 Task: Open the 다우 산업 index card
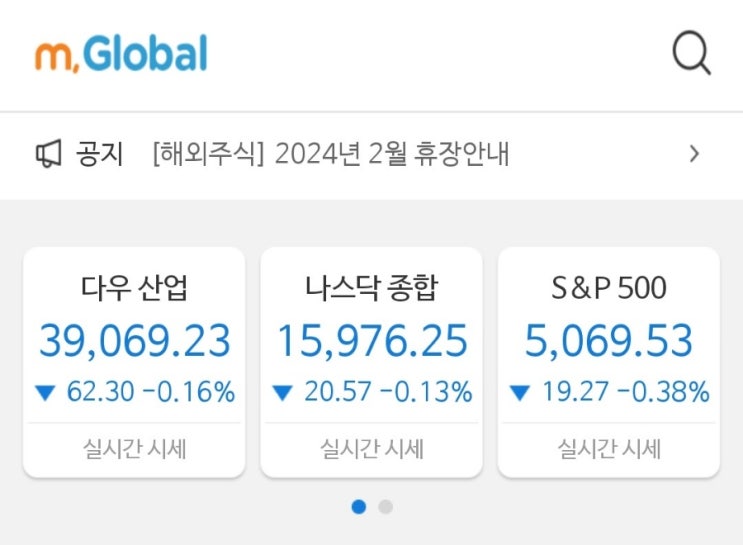pyautogui.click(x=134, y=362)
